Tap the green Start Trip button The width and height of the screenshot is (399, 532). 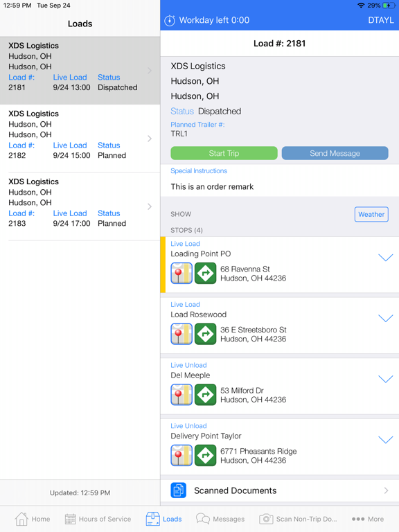(224, 153)
